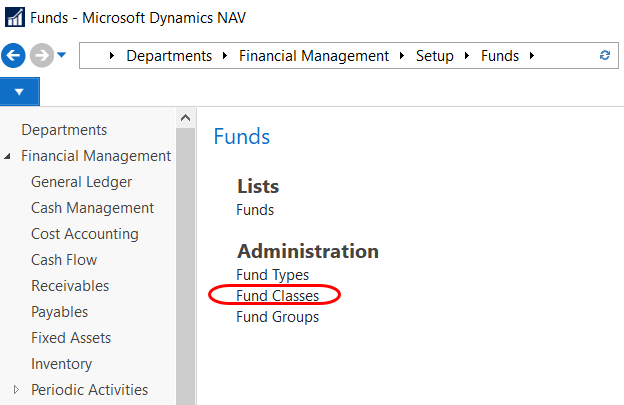The height and width of the screenshot is (405, 624).
Task: Click the back navigation arrow icon
Action: tap(15, 55)
